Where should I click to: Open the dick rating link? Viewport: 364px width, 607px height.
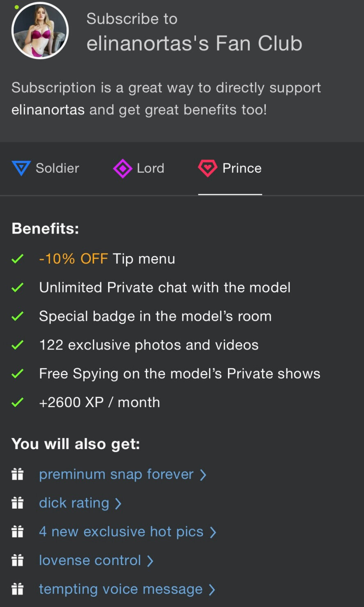(x=74, y=503)
